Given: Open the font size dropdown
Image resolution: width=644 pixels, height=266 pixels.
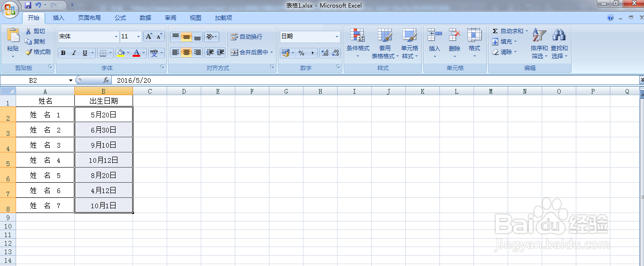Looking at the screenshot, I should tap(138, 36).
